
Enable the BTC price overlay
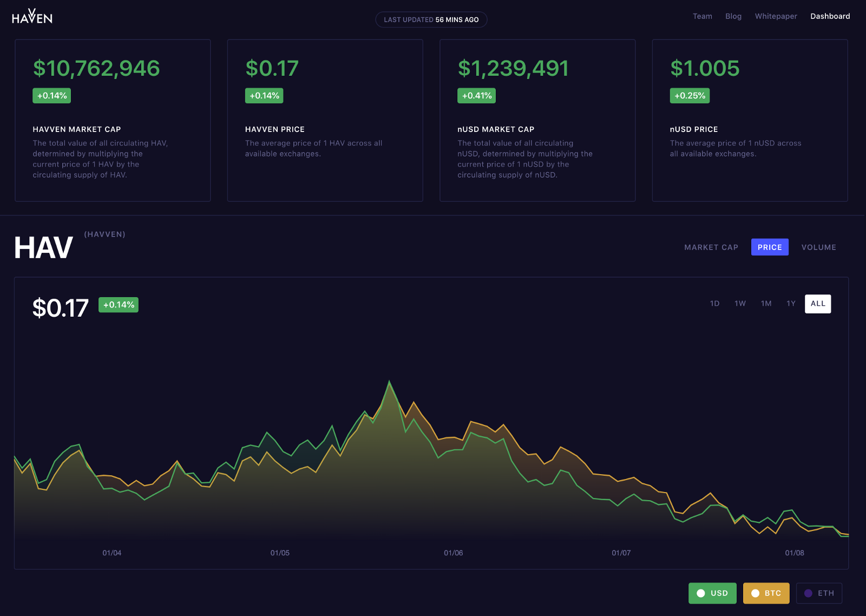[766, 593]
